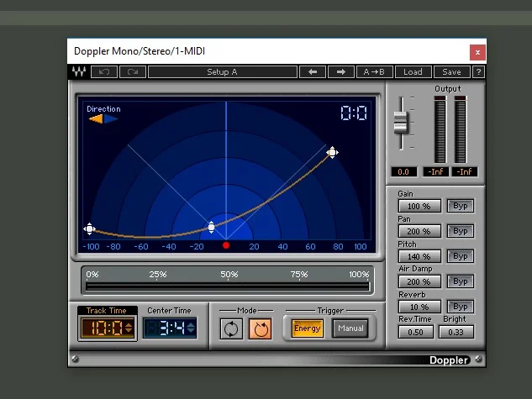
Task: Click the undo arrow button
Action: [x=104, y=72]
